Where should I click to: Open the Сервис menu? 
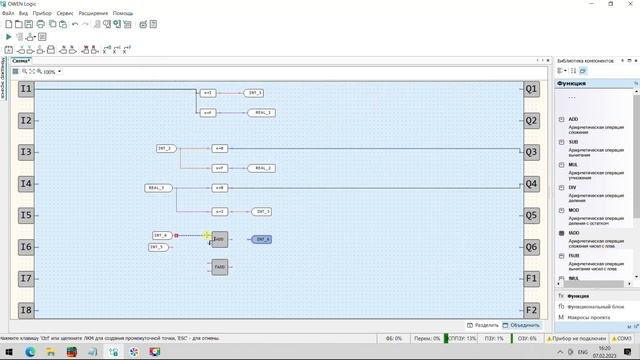click(x=65, y=13)
